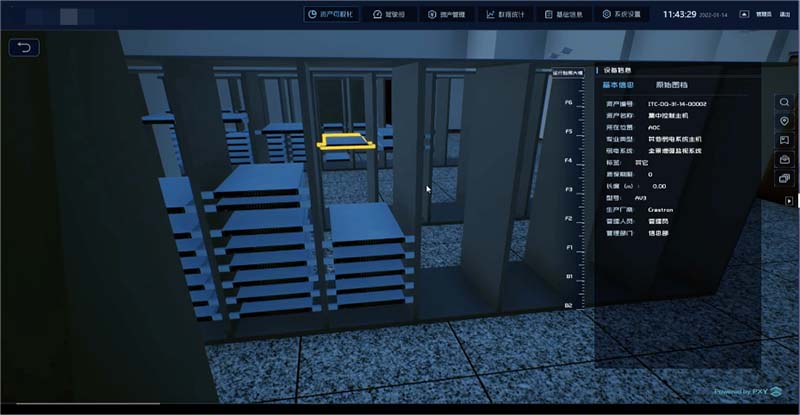Click the user avatar icon in header
The image size is (800, 415).
742,15
